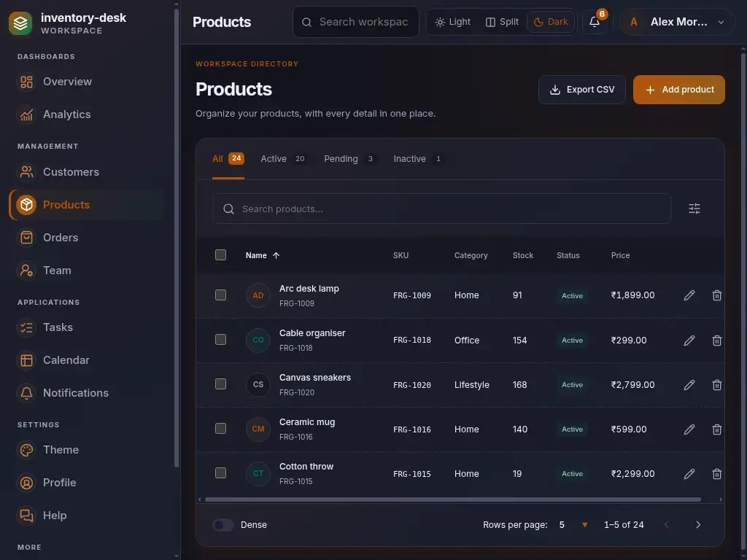Click the table horizontal scrollbar

pos(452,499)
